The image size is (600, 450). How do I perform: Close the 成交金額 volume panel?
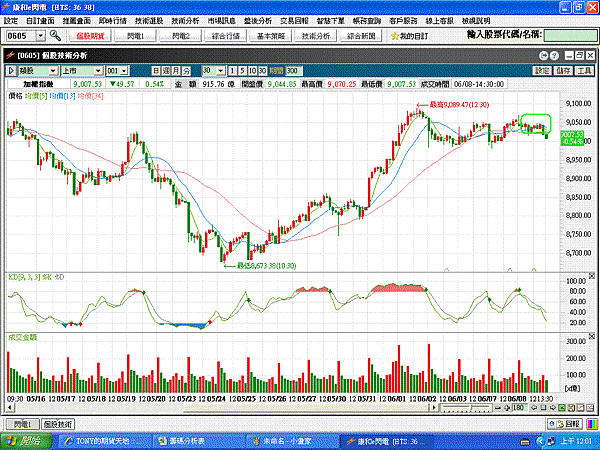pos(592,336)
